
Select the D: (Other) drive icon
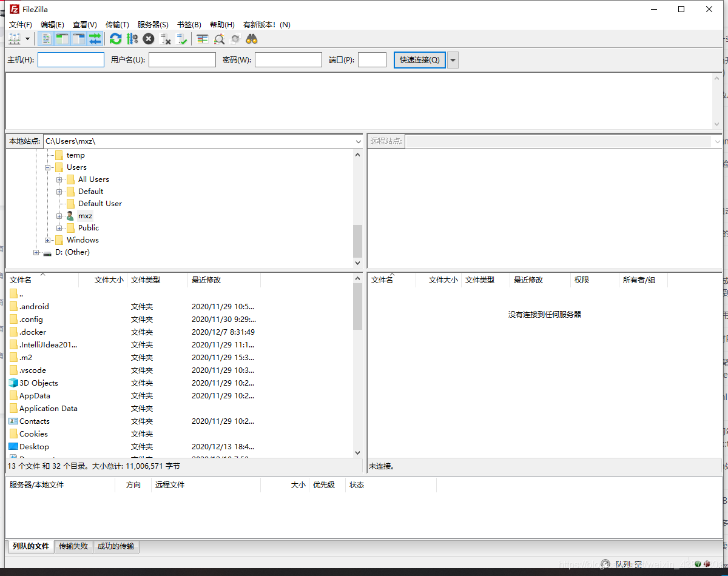point(47,253)
